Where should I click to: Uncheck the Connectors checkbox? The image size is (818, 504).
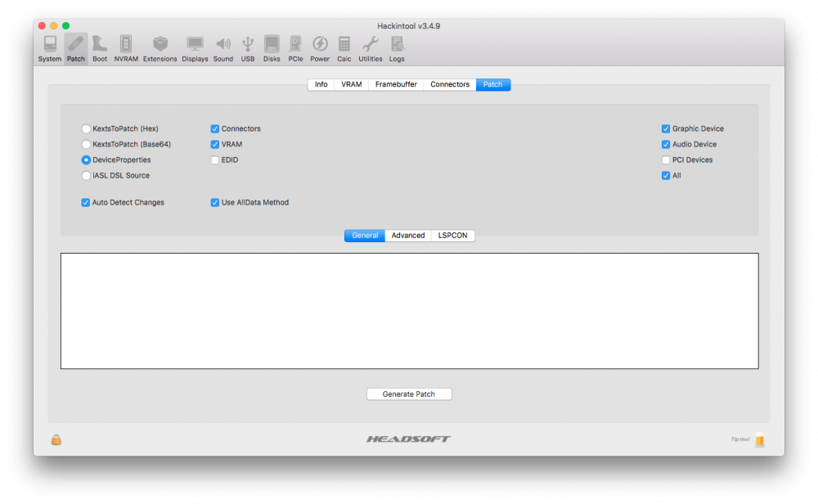[x=215, y=128]
